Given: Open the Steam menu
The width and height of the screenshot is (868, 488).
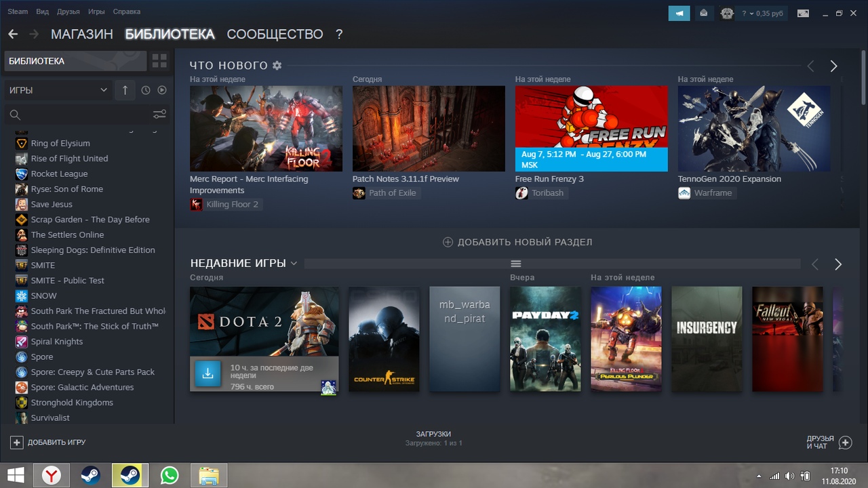Looking at the screenshot, I should point(18,12).
